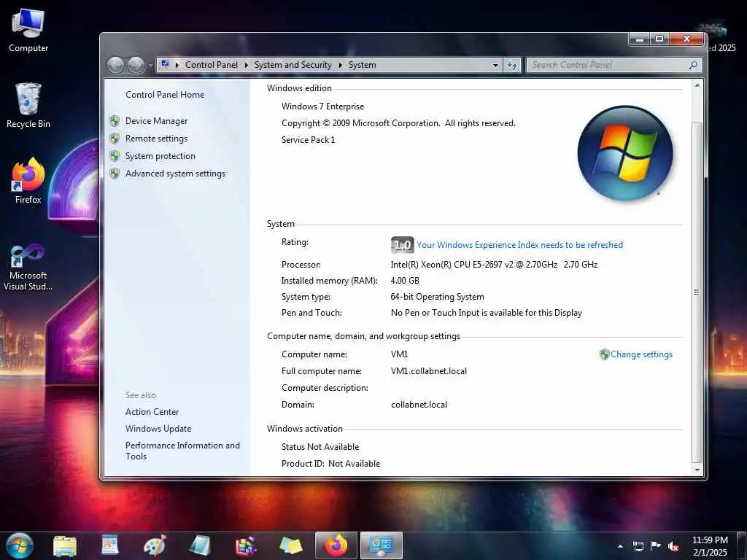Click Service Pack 1 text

click(308, 139)
